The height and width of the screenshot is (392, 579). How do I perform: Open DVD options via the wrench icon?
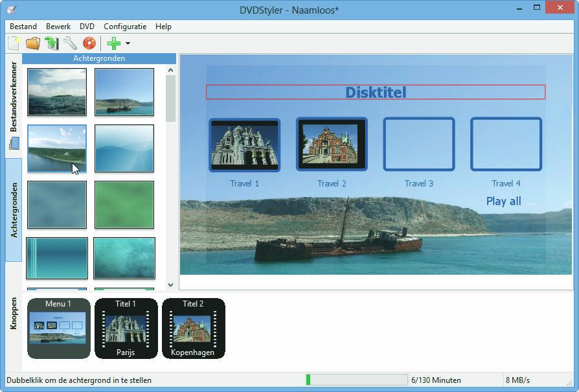(x=70, y=44)
